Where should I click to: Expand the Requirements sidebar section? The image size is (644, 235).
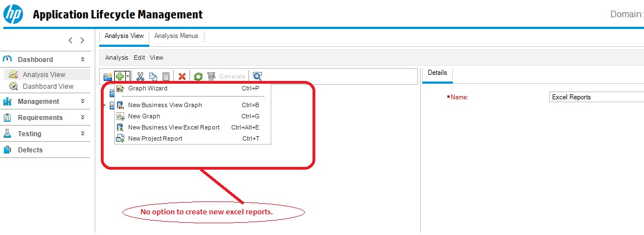point(82,117)
